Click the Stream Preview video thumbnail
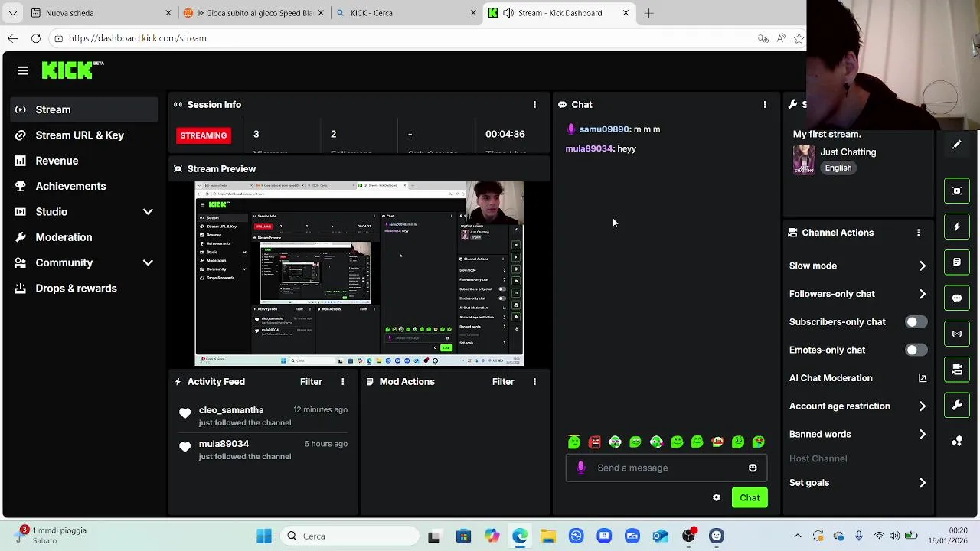 (x=359, y=273)
